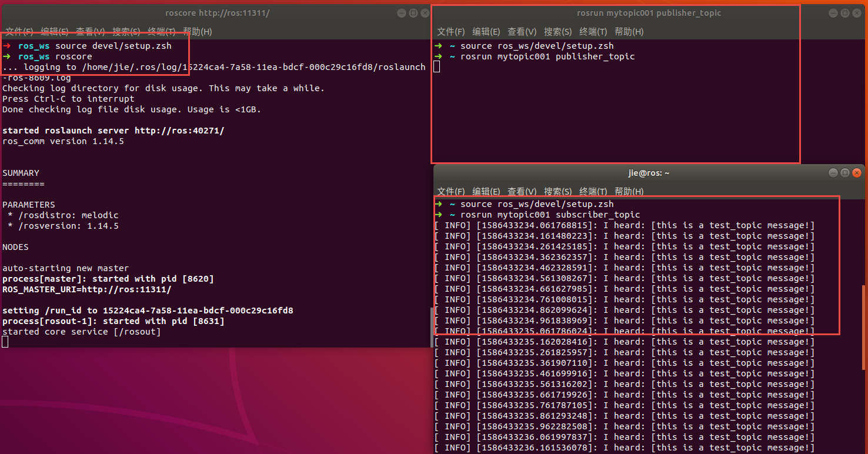Open 查看(V) menu in jie@ros terminal
This screenshot has width=868, height=454.
(x=522, y=191)
